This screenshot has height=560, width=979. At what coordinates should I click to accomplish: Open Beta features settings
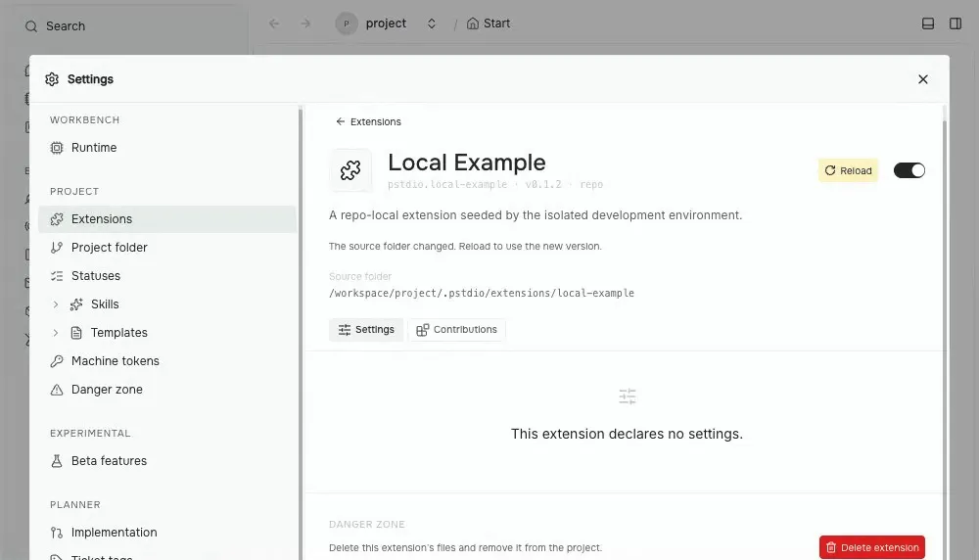[x=166, y=461]
